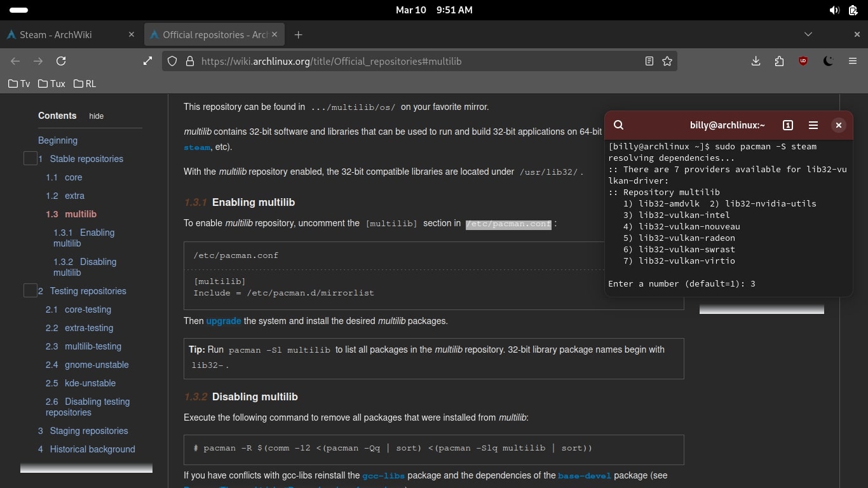The width and height of the screenshot is (868, 488).
Task: Go to Staging repositories contents link
Action: coord(83,431)
